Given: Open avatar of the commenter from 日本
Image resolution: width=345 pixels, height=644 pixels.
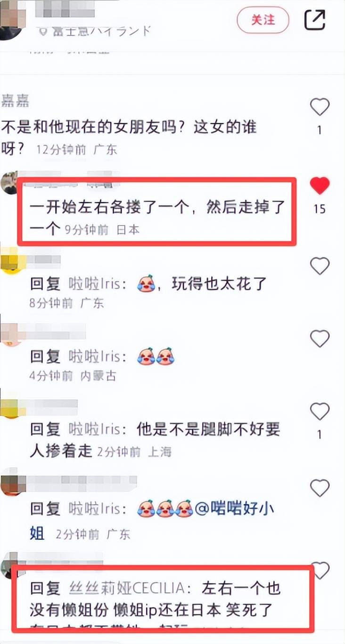Looking at the screenshot, I should [x=9, y=183].
